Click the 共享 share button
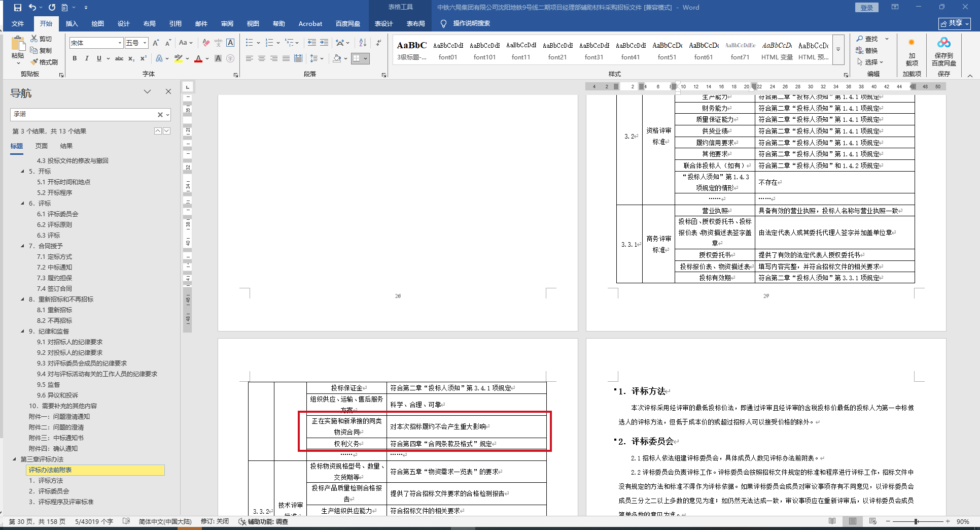Screen dimensions: 980x530 click(955, 23)
